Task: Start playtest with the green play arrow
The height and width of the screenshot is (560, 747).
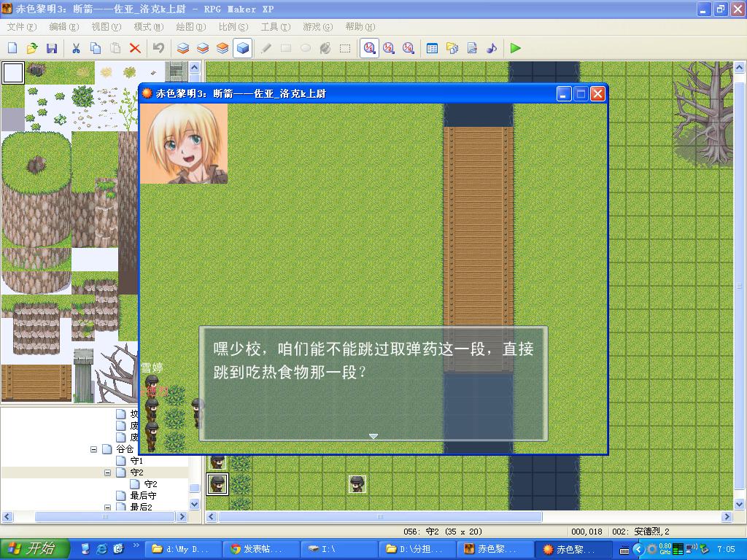Action: [x=515, y=48]
